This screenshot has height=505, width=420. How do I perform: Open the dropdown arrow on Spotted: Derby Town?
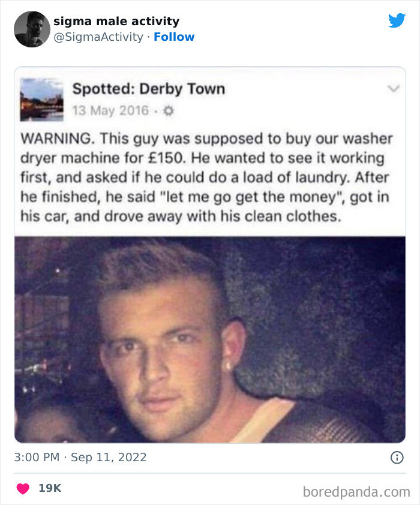coord(393,87)
